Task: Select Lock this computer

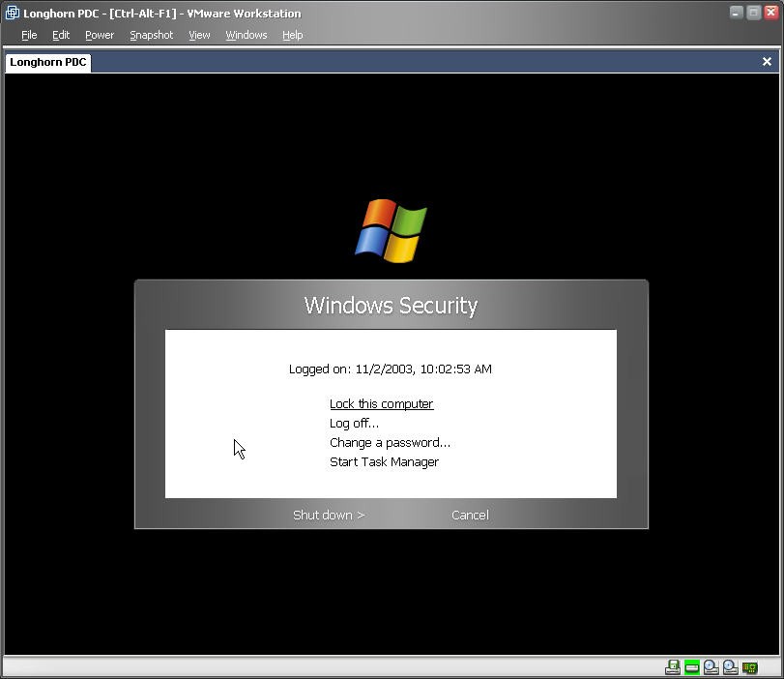Action: [x=381, y=404]
